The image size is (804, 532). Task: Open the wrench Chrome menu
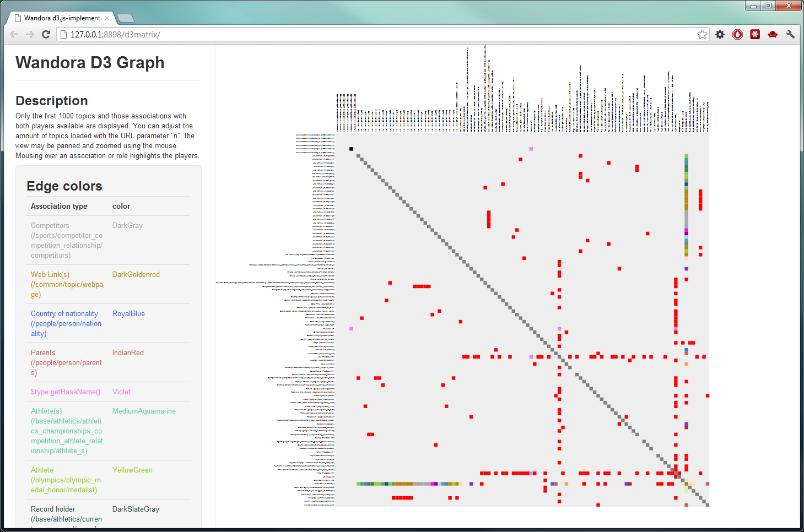(790, 34)
